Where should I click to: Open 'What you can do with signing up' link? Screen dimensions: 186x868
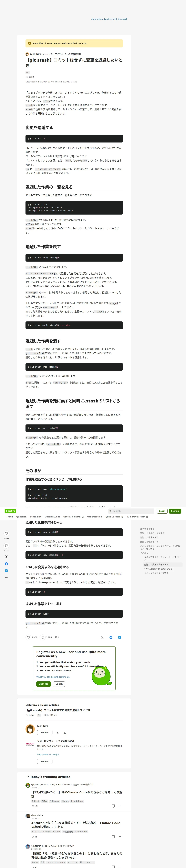(x=53, y=677)
